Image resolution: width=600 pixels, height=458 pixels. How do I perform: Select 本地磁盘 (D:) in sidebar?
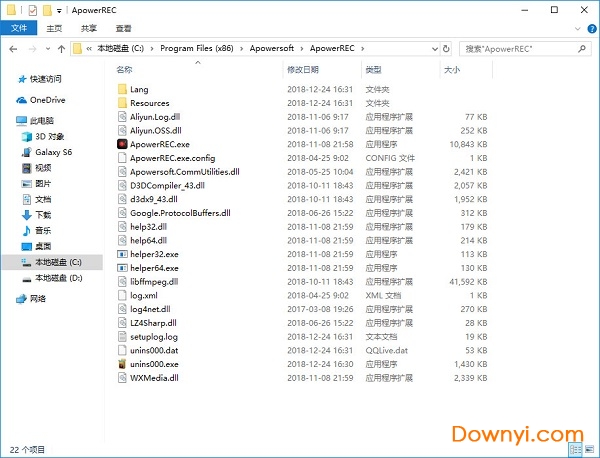click(x=52, y=278)
